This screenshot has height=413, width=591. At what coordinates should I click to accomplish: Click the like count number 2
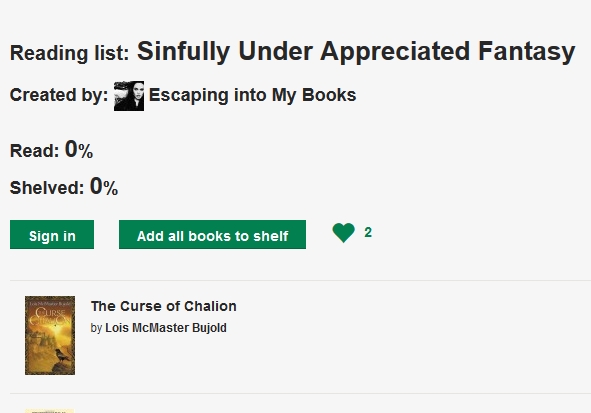pyautogui.click(x=368, y=233)
